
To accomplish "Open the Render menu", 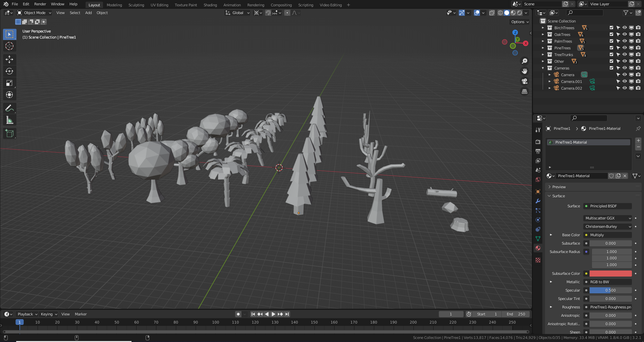I will 40,4.
